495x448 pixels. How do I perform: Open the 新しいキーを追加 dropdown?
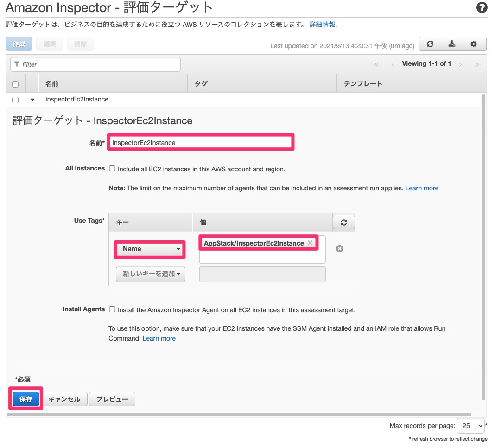coord(150,274)
